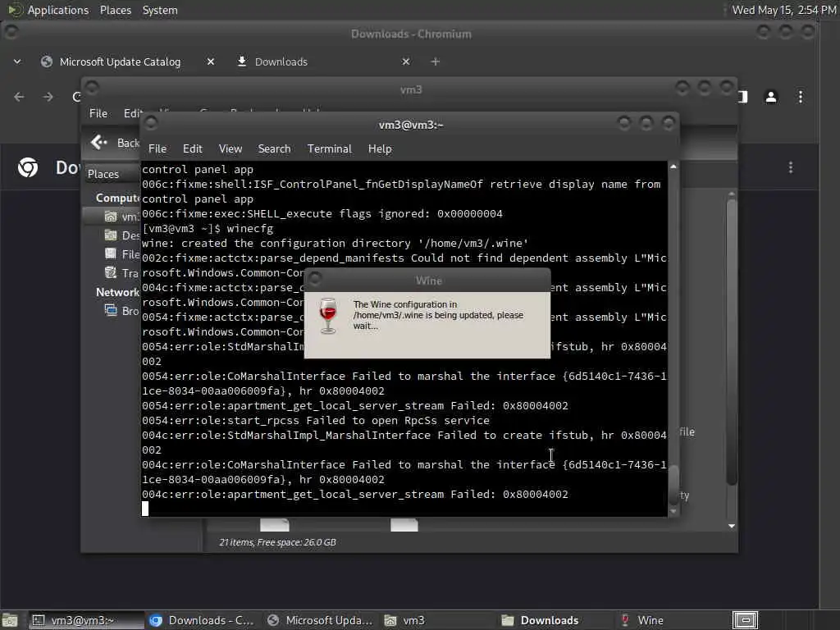This screenshot has width=840, height=630.
Task: Close the Microsoft Update Catalog tab
Action: tap(211, 62)
